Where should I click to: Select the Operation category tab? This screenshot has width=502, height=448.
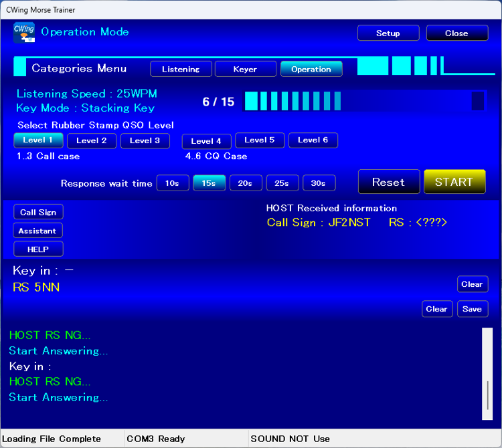[311, 69]
